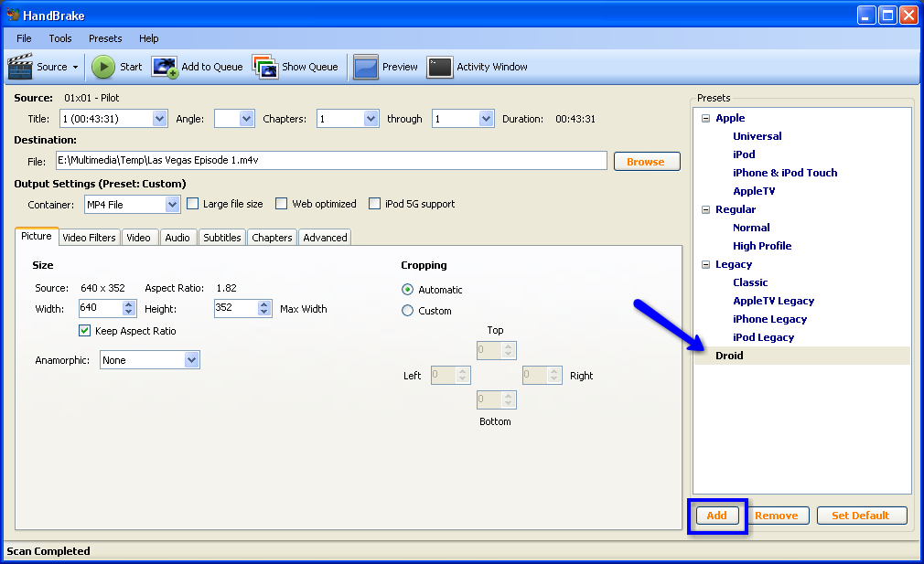Toggle Large file size checkbox
This screenshot has width=924, height=564.
pos(193,204)
